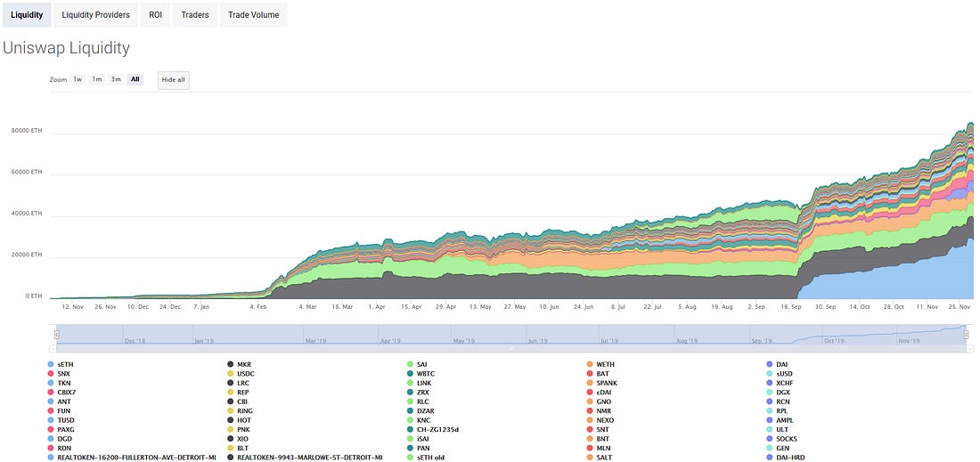Click the REP legend color dot
980x462 pixels.
click(x=231, y=392)
